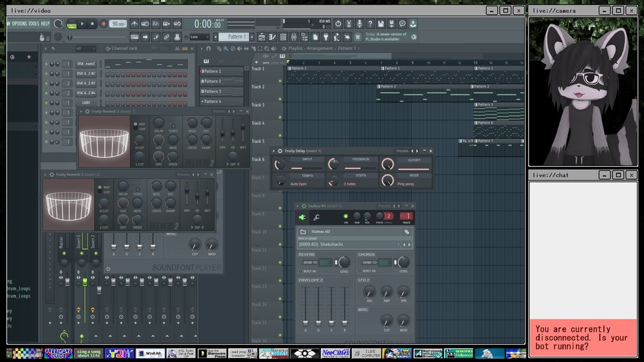644x362 pixels.
Task: Click the download arrow icon in the top toolbar
Action: click(413, 24)
